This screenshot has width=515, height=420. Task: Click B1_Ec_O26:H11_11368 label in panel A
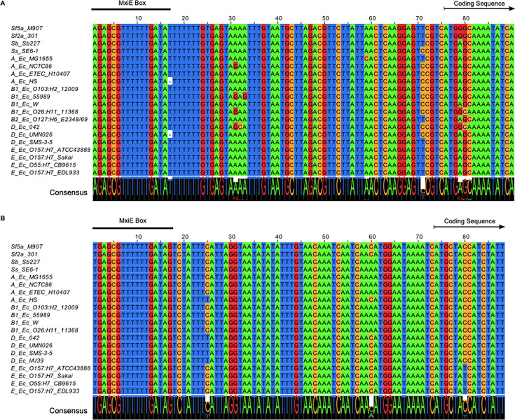[45, 112]
